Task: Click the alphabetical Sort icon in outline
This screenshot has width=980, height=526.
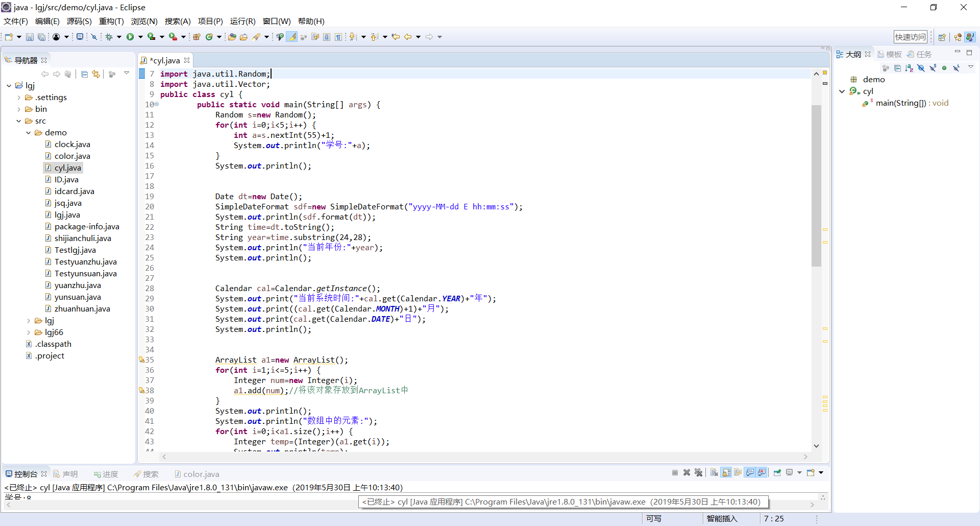Action: pos(909,68)
